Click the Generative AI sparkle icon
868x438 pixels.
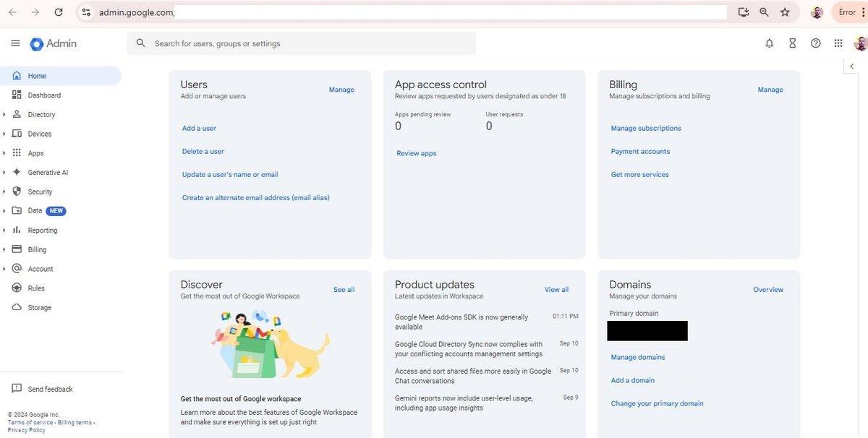tap(17, 172)
